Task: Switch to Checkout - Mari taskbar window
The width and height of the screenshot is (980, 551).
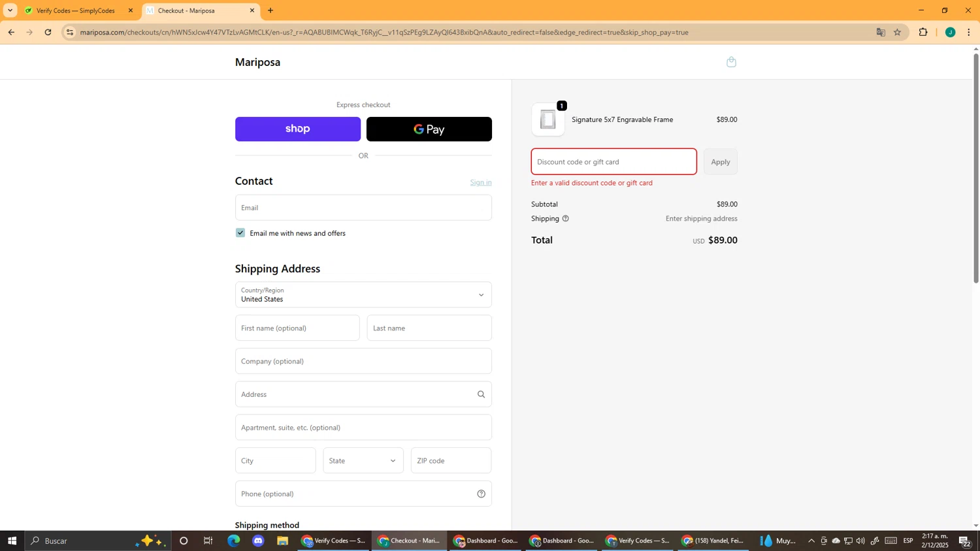Action: pos(409,541)
